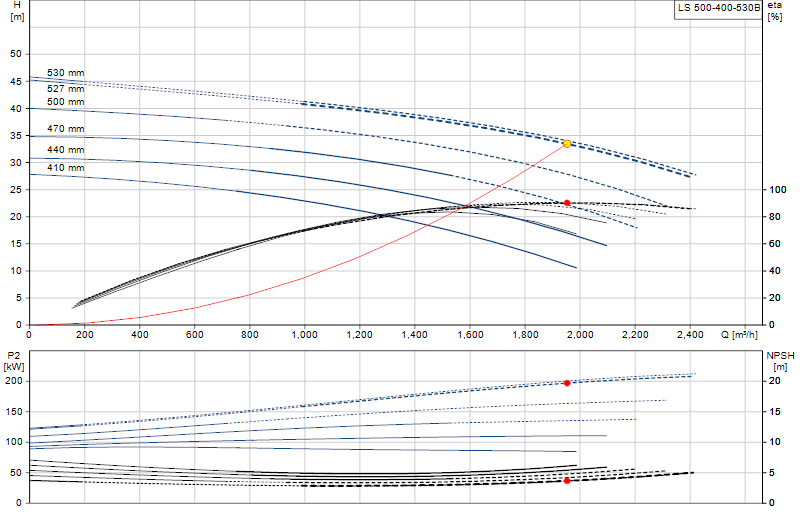Click the H [m] head axis label

(17, 11)
